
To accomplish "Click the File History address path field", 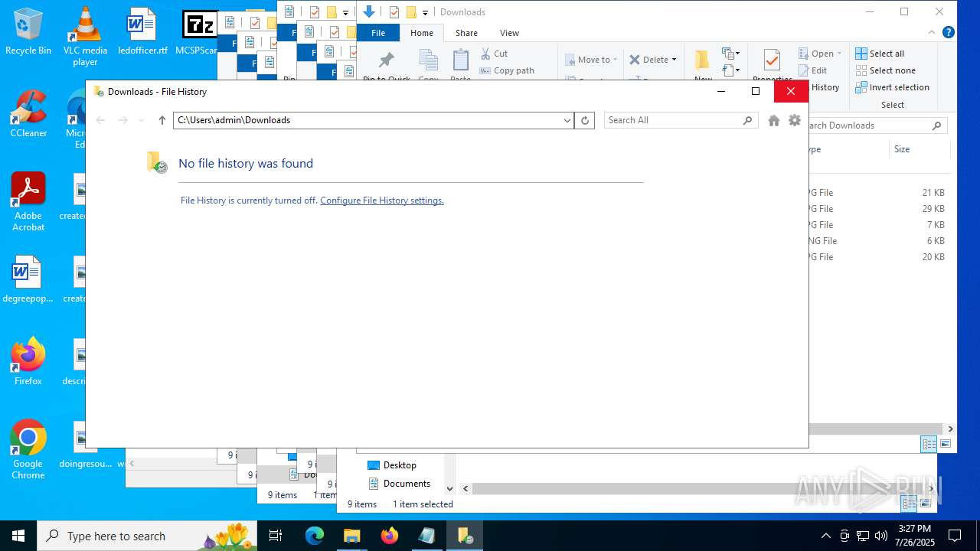I will pyautogui.click(x=367, y=120).
